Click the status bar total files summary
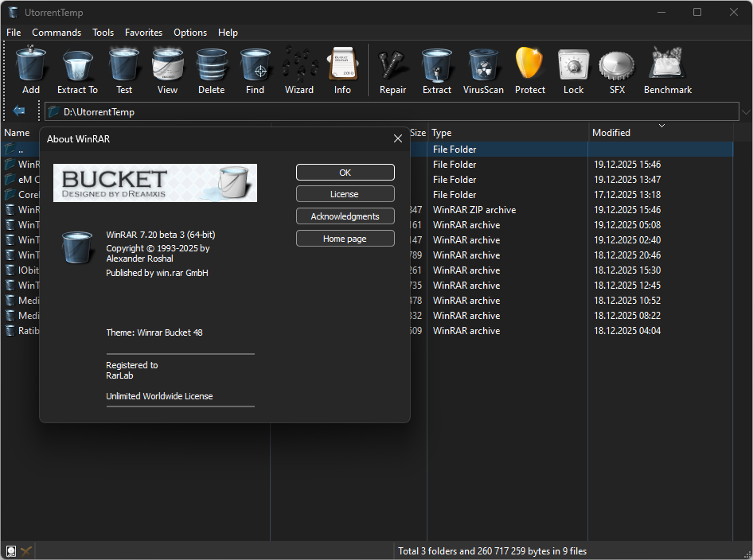 [x=492, y=551]
